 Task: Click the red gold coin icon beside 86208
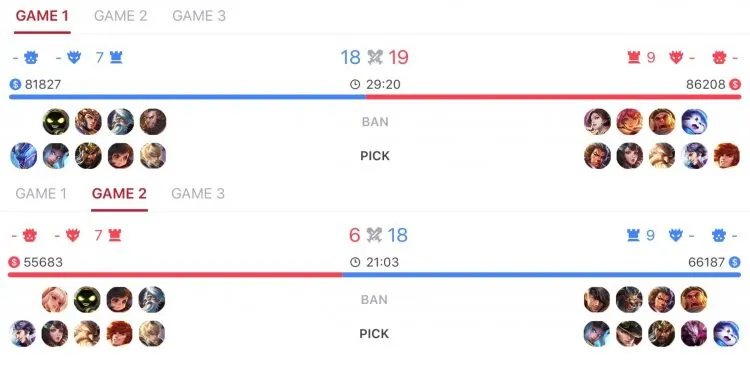(735, 85)
